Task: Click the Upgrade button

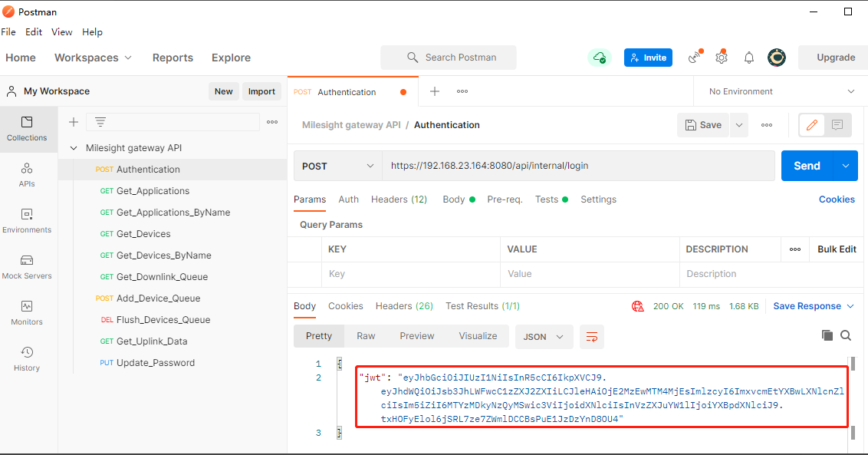Action: pos(833,58)
